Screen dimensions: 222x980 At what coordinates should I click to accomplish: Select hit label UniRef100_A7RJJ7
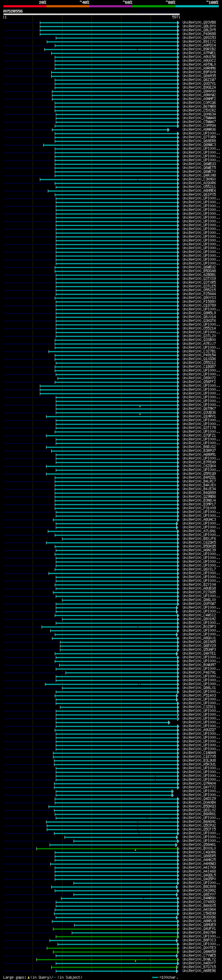(199, 343)
